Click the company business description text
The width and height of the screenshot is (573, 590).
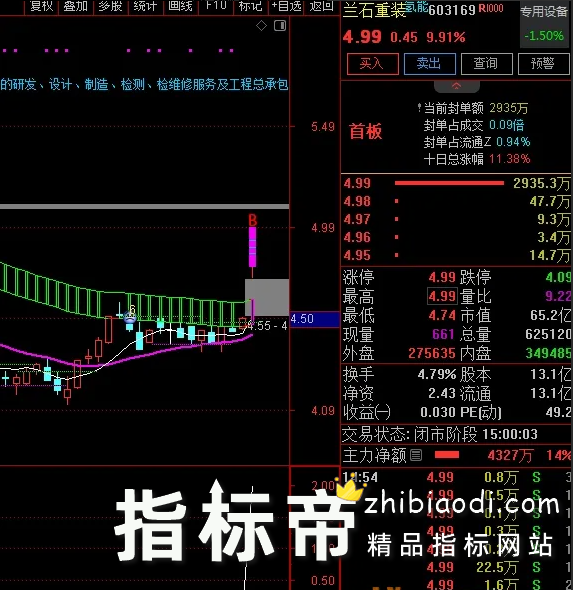click(x=144, y=85)
